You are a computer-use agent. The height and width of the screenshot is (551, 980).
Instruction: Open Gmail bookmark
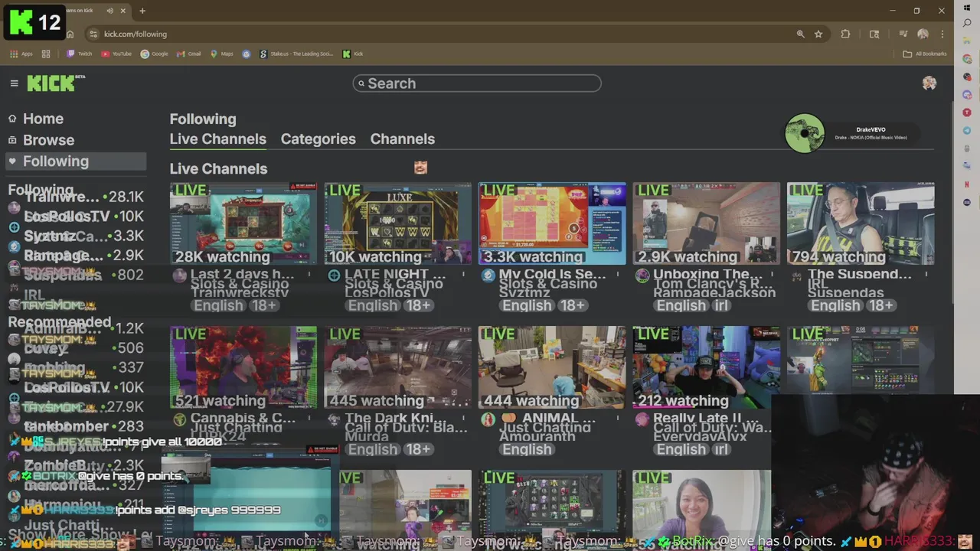click(x=188, y=54)
